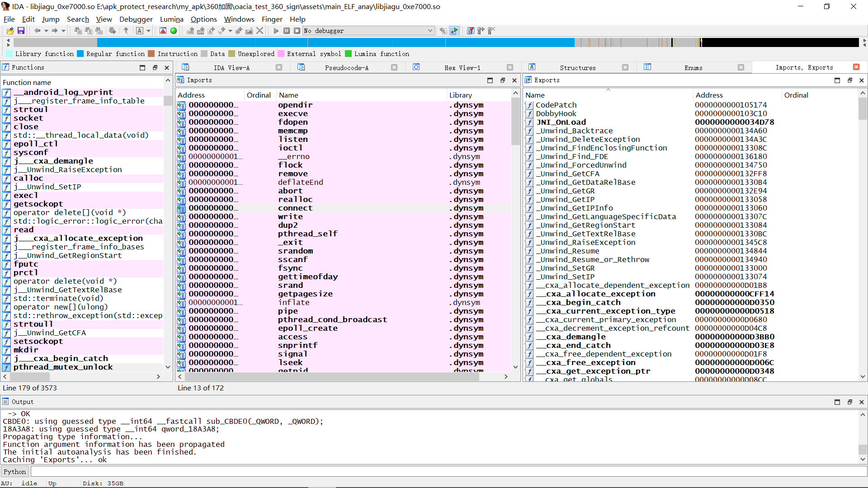868x488 pixels.
Task: Click the jump back arrow icon
Action: click(37, 31)
